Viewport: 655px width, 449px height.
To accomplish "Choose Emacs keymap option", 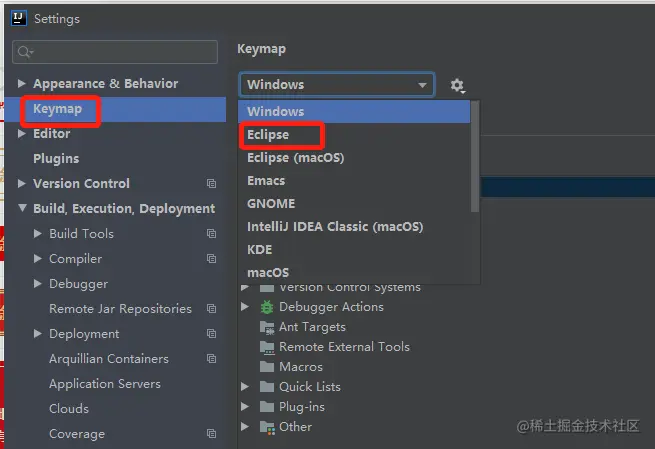I will tap(354, 180).
